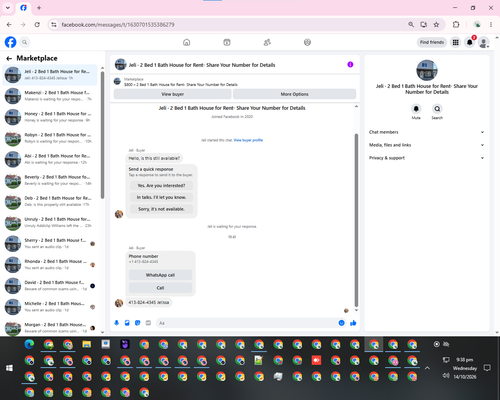Reload the page in browser
500x400 pixels.
37,24
